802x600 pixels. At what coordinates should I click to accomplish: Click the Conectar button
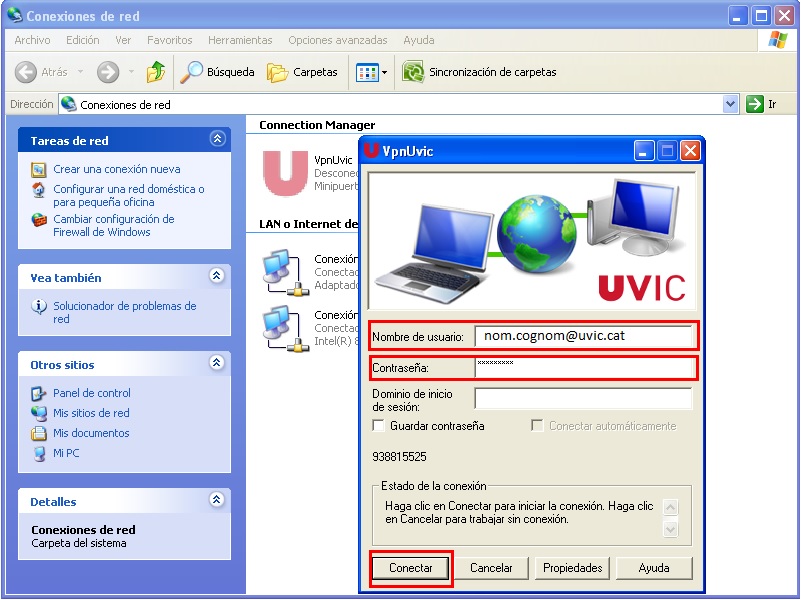coord(411,568)
